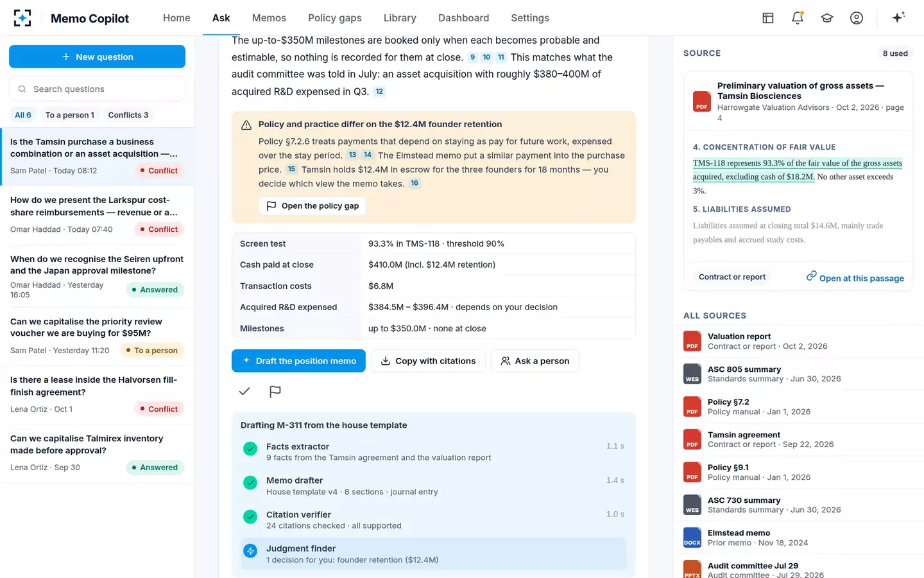Viewport: 924px width, 578px height.
Task: Click the ASC 805 summary WEB icon
Action: (692, 374)
